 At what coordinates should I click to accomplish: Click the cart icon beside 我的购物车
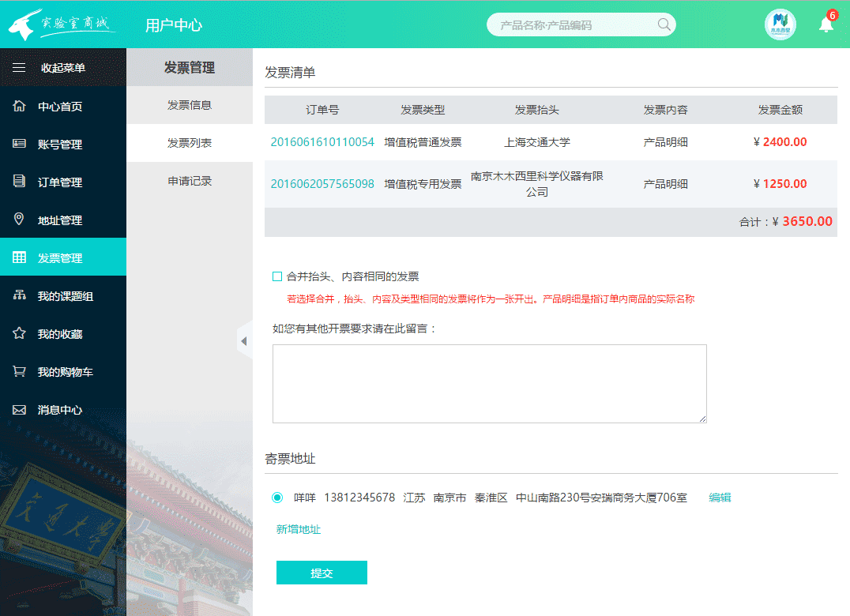tap(19, 371)
